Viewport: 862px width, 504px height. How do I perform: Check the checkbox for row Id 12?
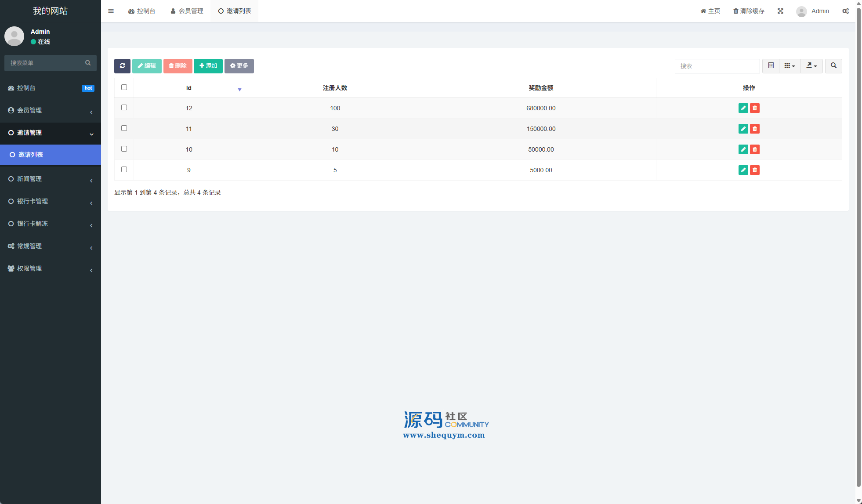124,108
